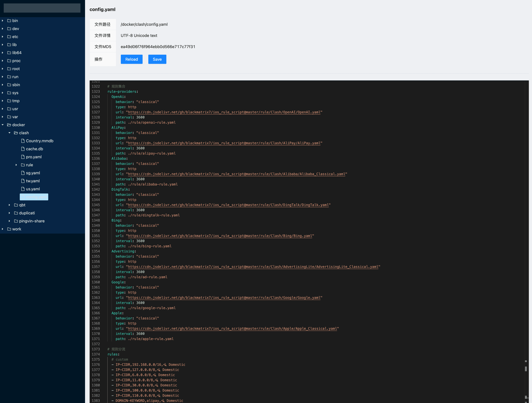Viewport: 532px width, 403px height.
Task: Click the UTF-8 Unicode text value
Action: tap(139, 36)
